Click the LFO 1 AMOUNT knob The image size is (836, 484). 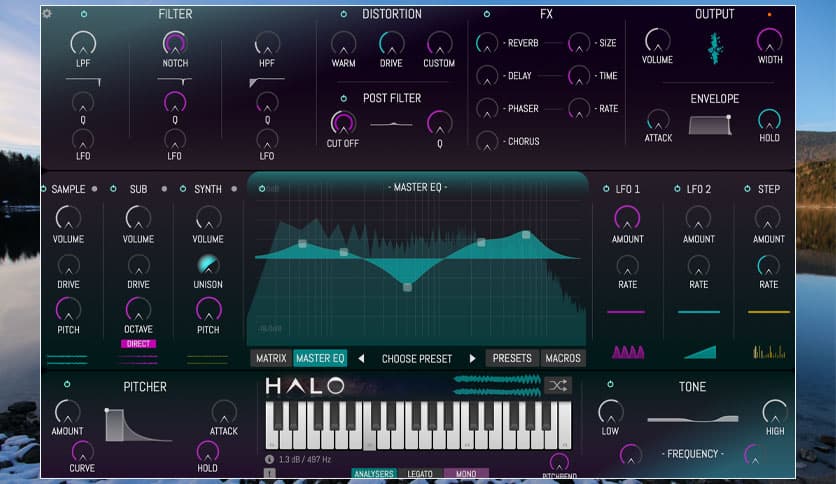(x=627, y=219)
